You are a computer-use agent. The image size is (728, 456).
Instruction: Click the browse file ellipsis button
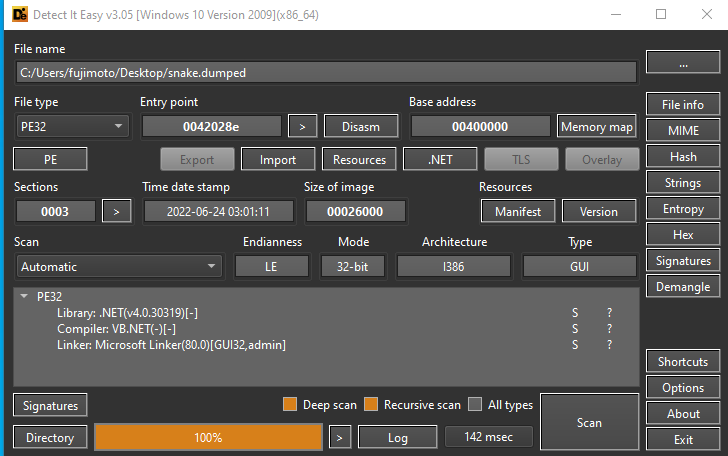pyautogui.click(x=683, y=62)
